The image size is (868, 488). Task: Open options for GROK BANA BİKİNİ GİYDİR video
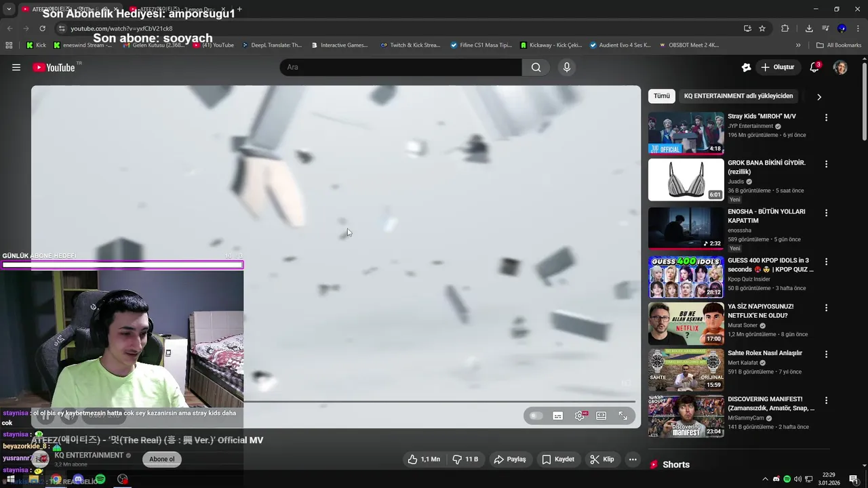826,164
